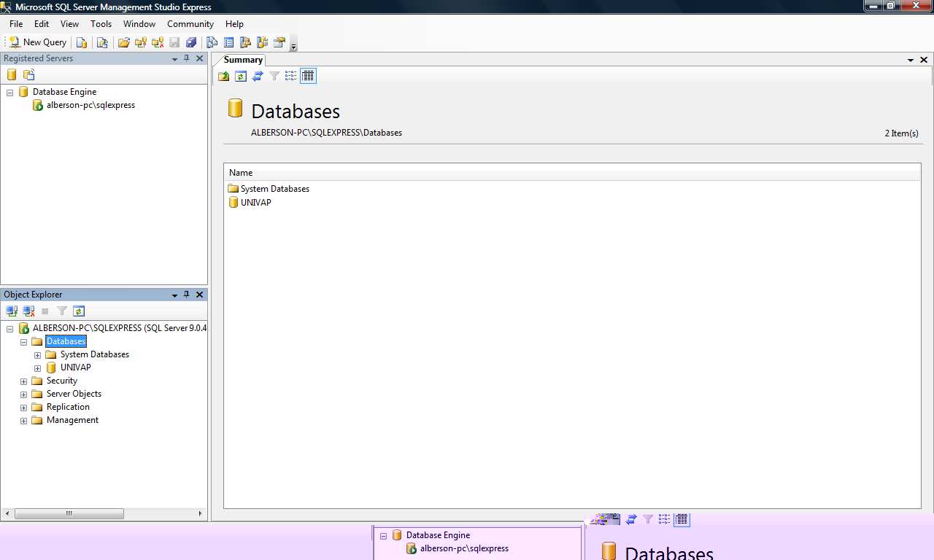The height and width of the screenshot is (560, 934).
Task: Click Filter funnel in Object Explorer toolbar
Action: (x=62, y=311)
